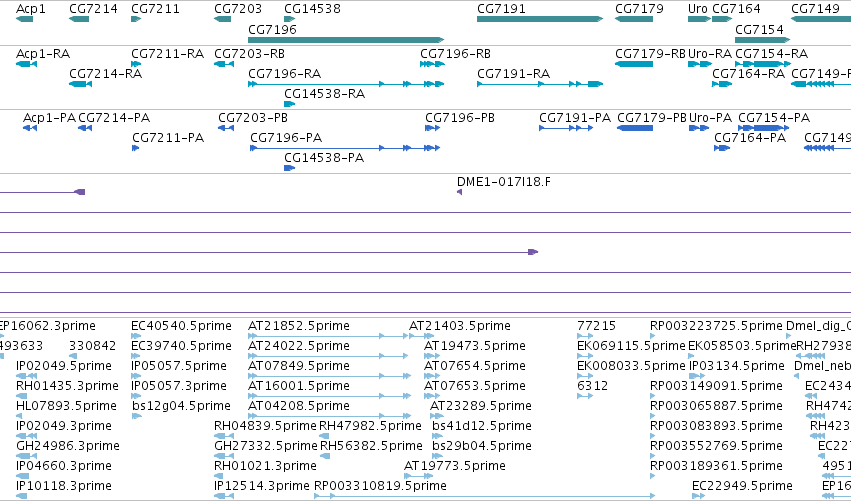
Task: Select the RH47982.5prime EST label
Action: click(x=370, y=426)
